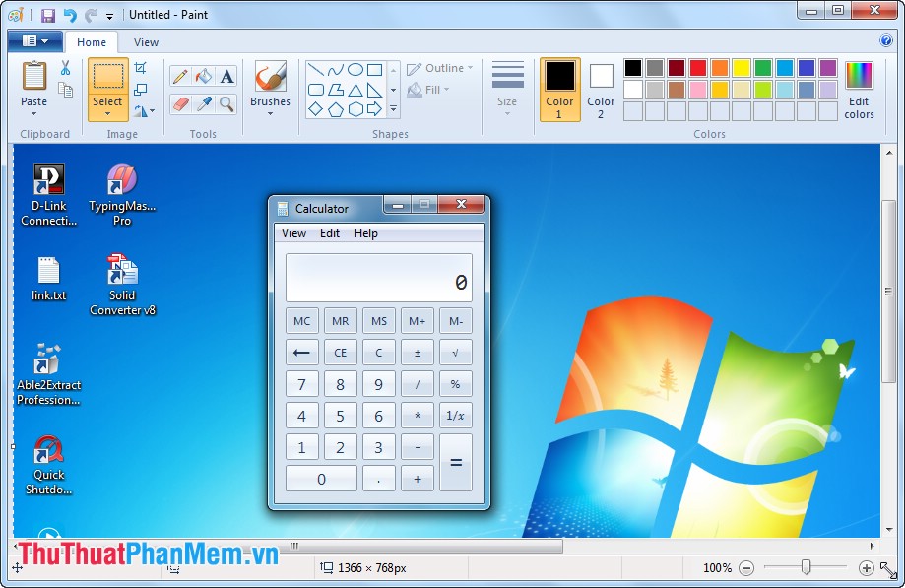The image size is (905, 588).
Task: Click the MC button on the Calculator
Action: coord(302,321)
